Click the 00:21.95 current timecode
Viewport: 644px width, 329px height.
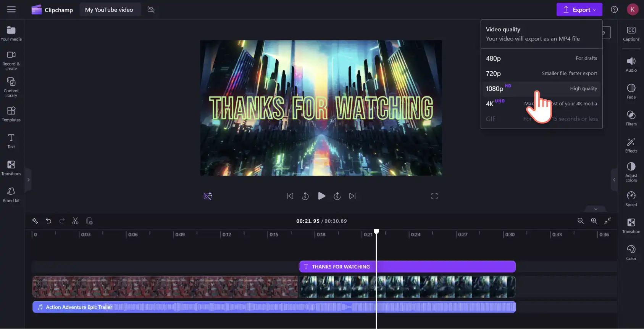coord(308,221)
